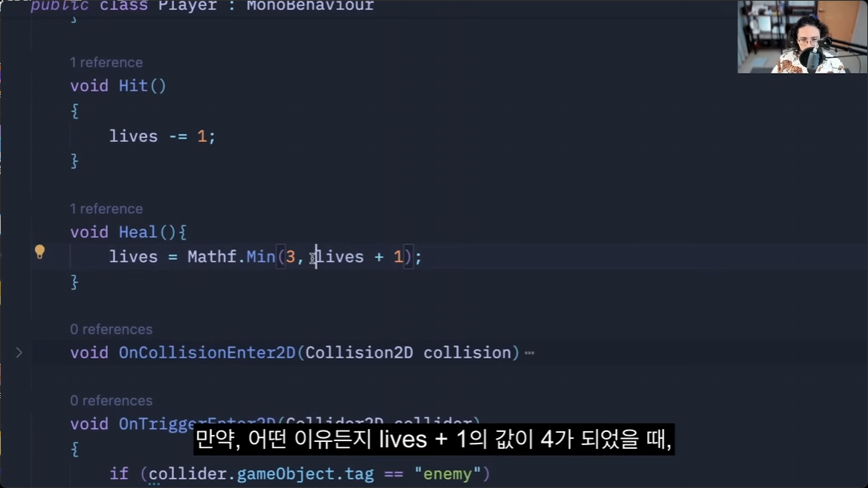Click the closing brace of Heal method
The height and width of the screenshot is (488, 868).
coord(74,282)
